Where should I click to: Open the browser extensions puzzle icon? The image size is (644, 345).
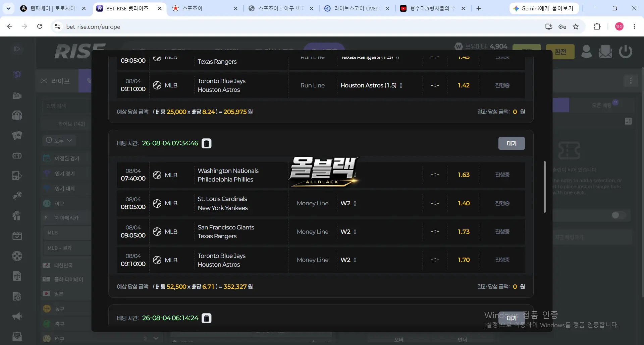[597, 27]
